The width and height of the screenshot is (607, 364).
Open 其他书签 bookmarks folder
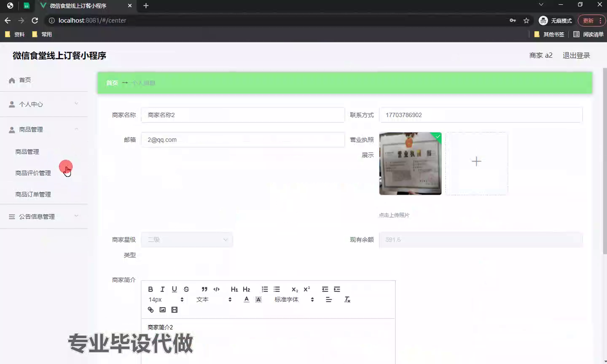coord(549,35)
